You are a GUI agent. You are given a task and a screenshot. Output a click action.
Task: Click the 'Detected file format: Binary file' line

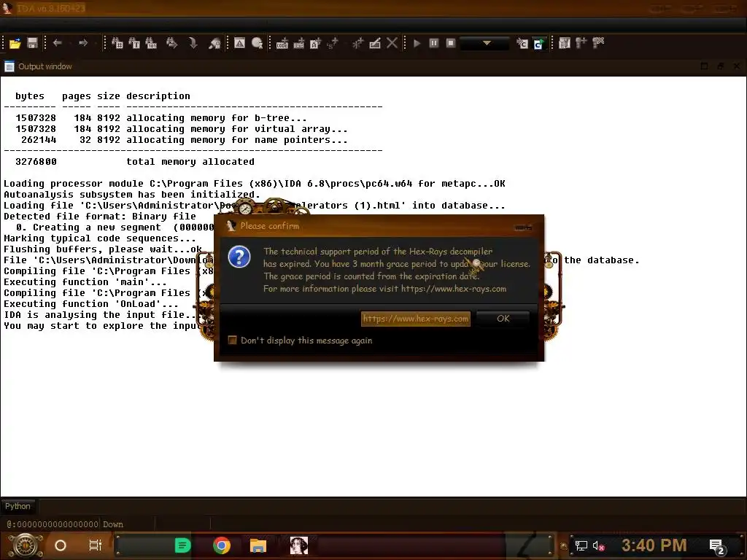(100, 217)
